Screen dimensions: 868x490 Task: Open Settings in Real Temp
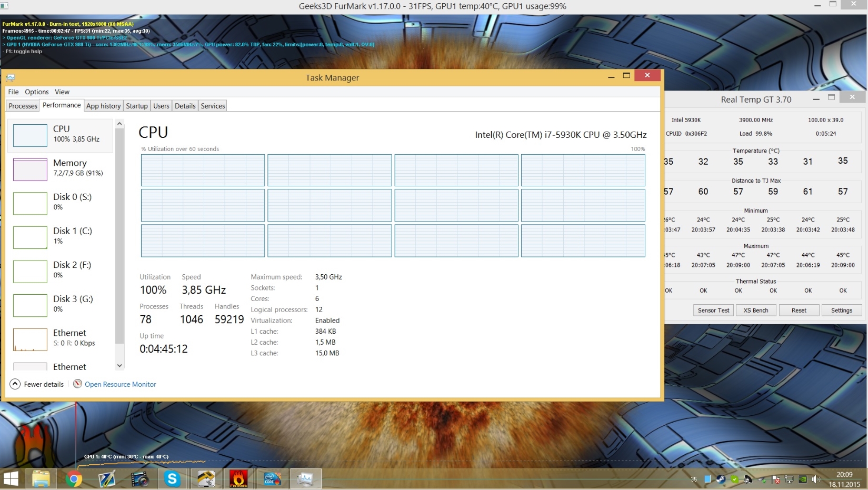tap(842, 310)
